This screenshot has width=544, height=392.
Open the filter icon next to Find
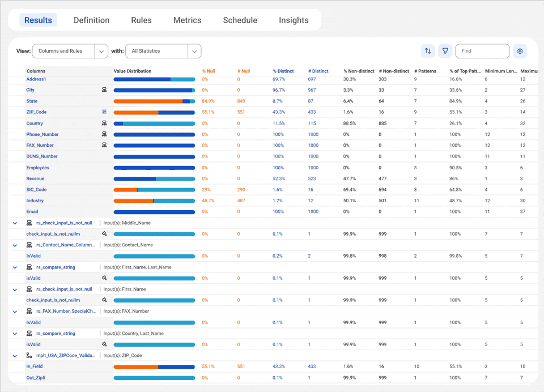coord(445,51)
